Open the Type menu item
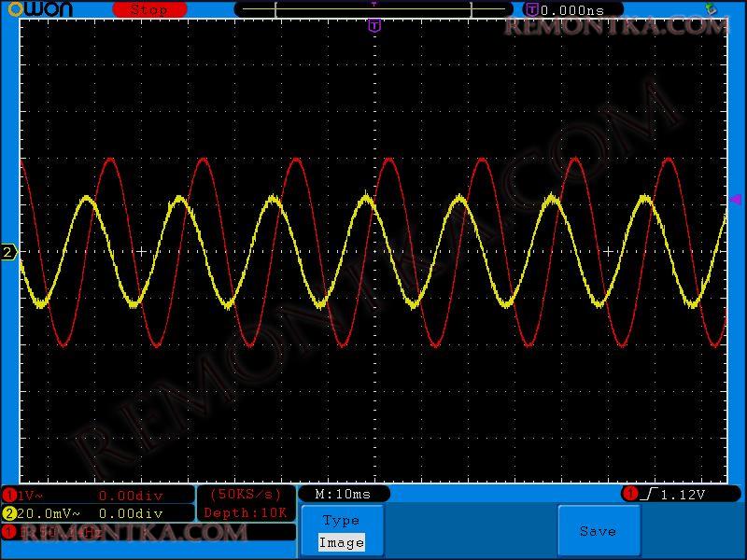 [341, 521]
